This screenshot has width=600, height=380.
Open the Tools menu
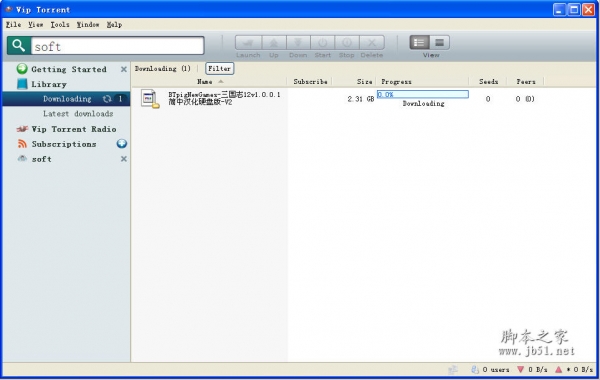click(60, 24)
